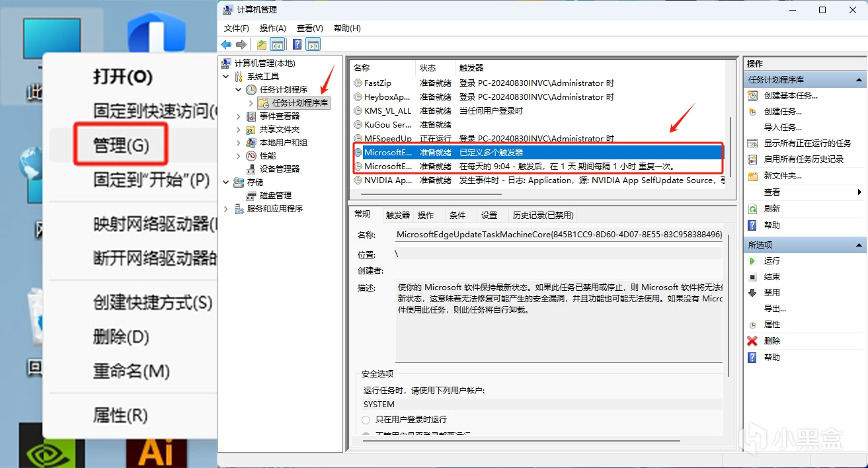This screenshot has height=468, width=868.
Task: Switch to the 操作 tab in task details
Action: (x=426, y=215)
